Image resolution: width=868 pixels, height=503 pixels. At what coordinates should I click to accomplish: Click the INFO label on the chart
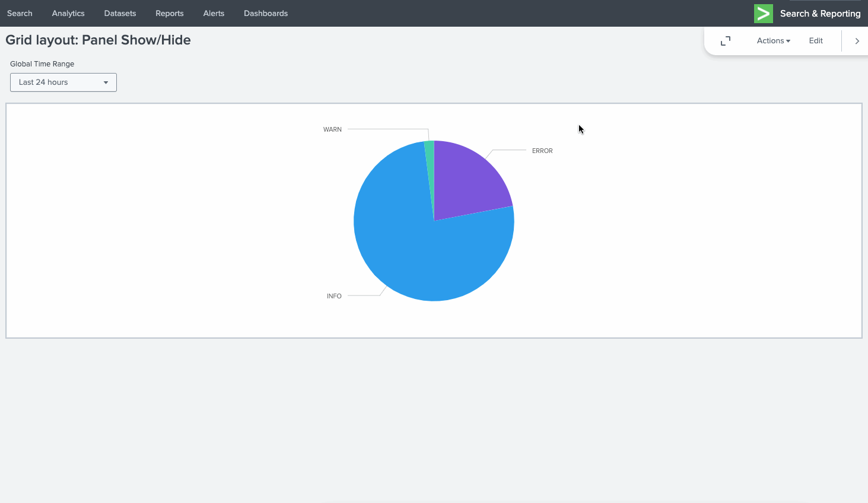pyautogui.click(x=334, y=296)
